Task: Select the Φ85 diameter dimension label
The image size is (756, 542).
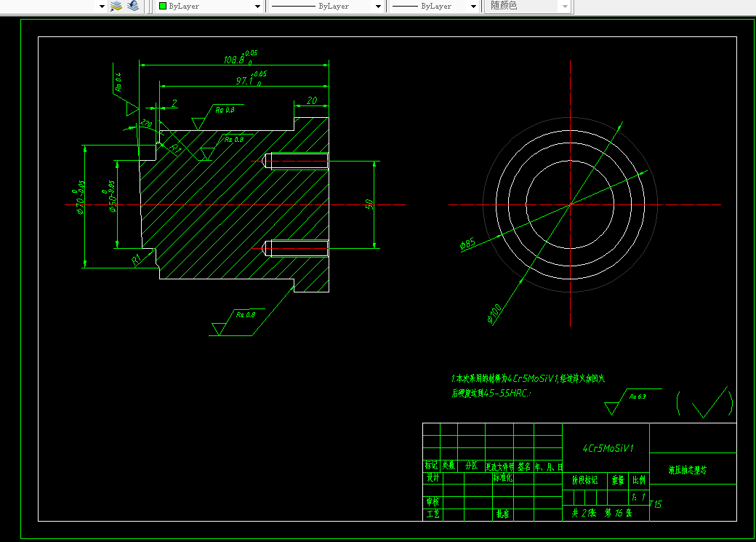Action: tap(467, 244)
